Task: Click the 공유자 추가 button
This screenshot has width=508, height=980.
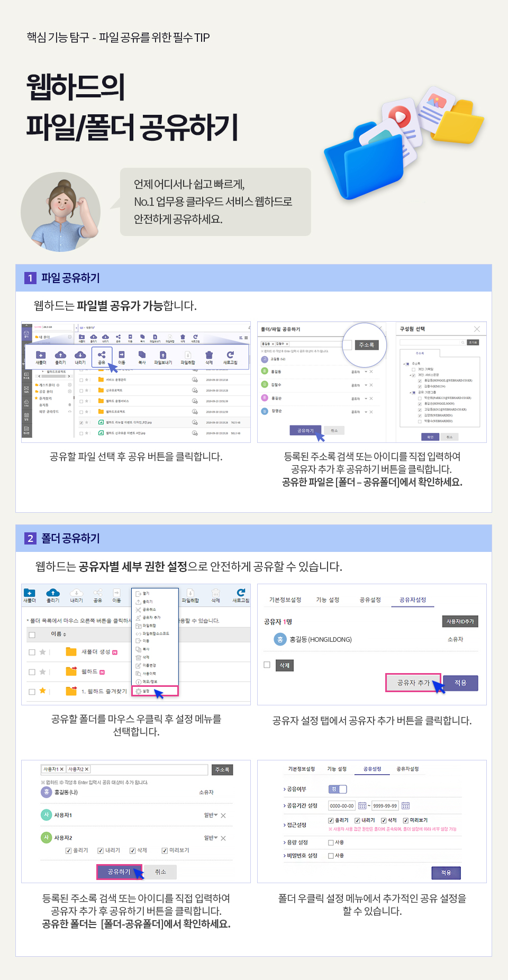Action: pyautogui.click(x=413, y=683)
